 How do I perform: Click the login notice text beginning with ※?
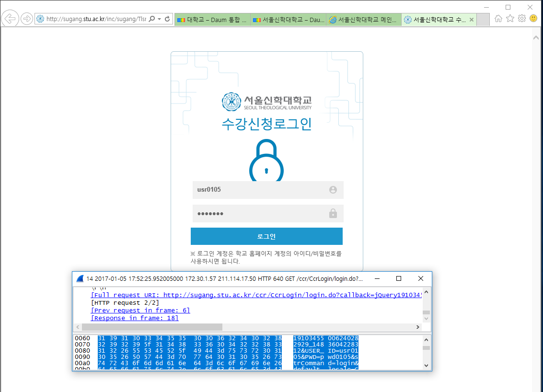click(x=266, y=257)
